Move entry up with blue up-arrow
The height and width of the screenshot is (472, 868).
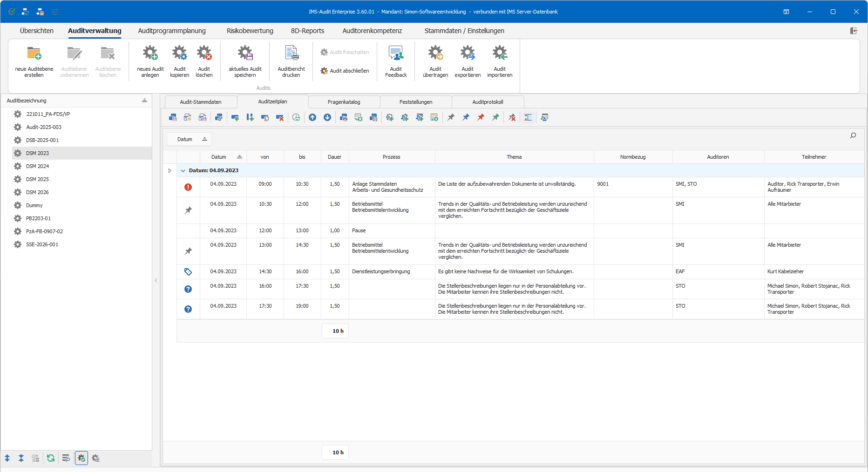click(312, 117)
